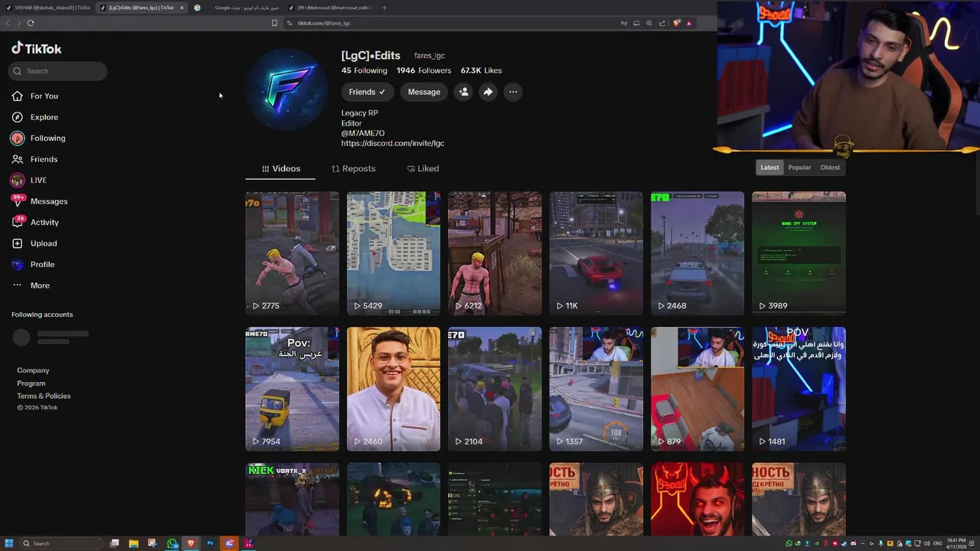Close the [LgC]•Edits browser tab
The height and width of the screenshot is (551, 980).
(181, 8)
